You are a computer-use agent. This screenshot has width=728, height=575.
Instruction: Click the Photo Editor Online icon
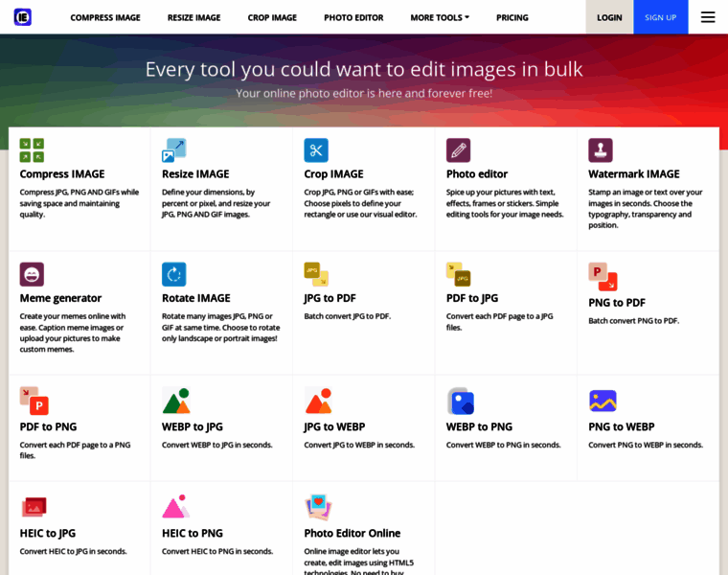[x=318, y=507]
